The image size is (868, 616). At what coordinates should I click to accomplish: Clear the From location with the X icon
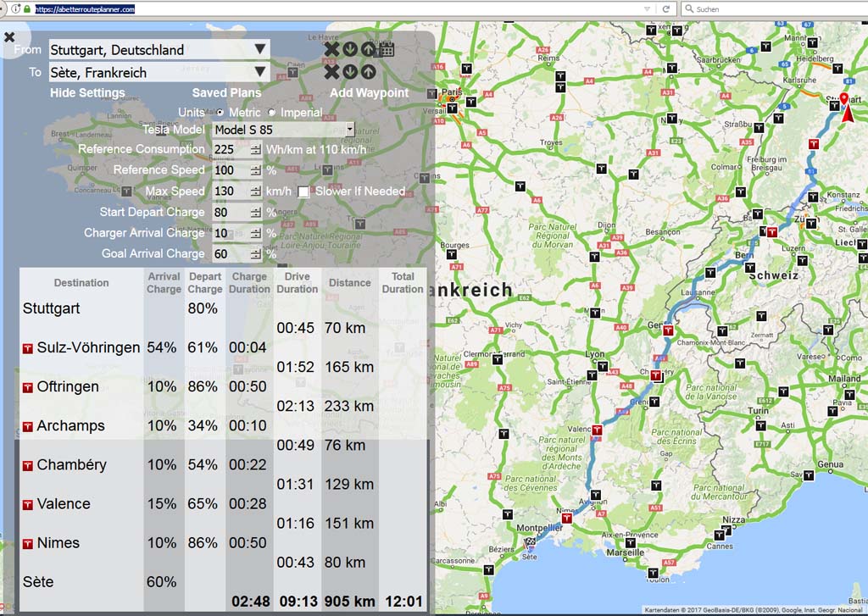pyautogui.click(x=331, y=49)
